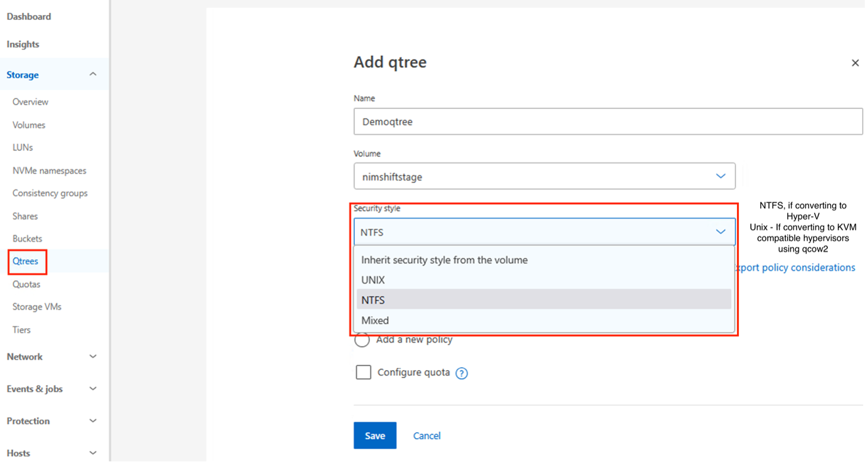The width and height of the screenshot is (868, 463).
Task: Click the qtree Name input field
Action: (607, 122)
